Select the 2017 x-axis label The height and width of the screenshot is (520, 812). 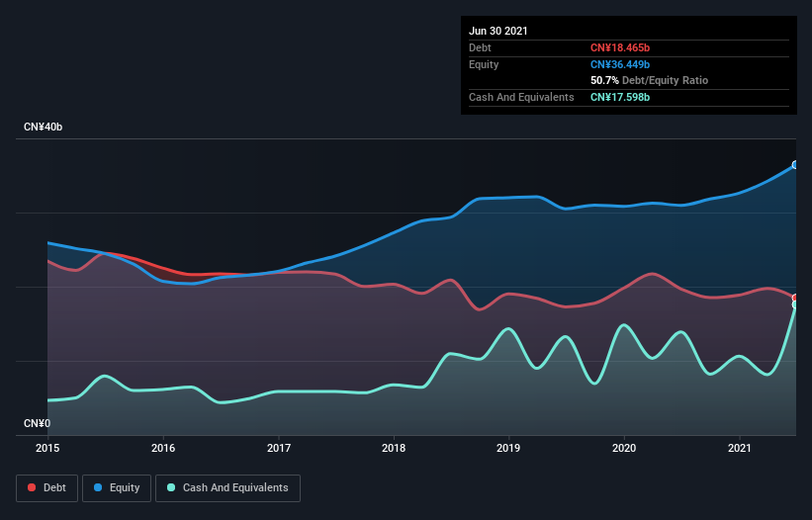pyautogui.click(x=279, y=448)
